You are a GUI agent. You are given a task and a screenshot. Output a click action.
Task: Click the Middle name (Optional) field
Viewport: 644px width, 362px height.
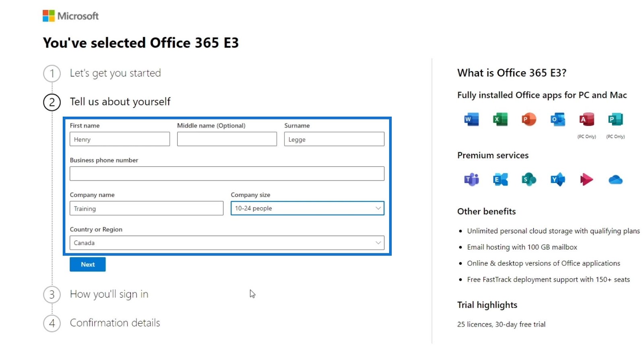coord(227,139)
